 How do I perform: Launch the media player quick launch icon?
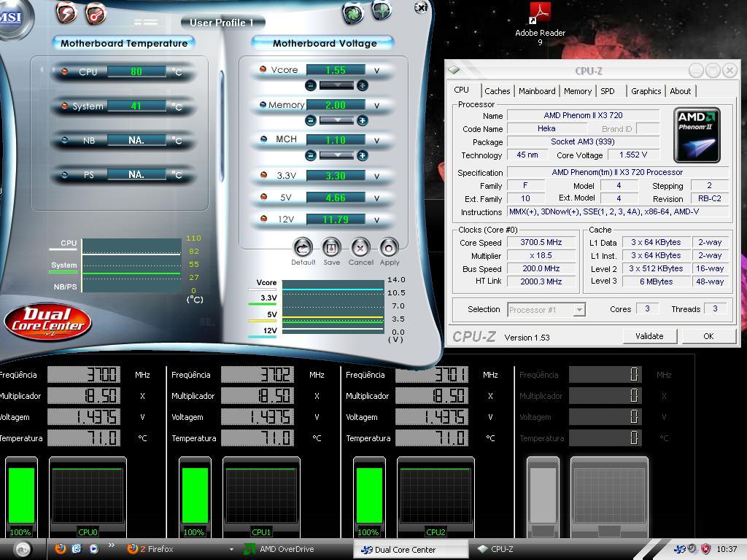pyautogui.click(x=93, y=548)
